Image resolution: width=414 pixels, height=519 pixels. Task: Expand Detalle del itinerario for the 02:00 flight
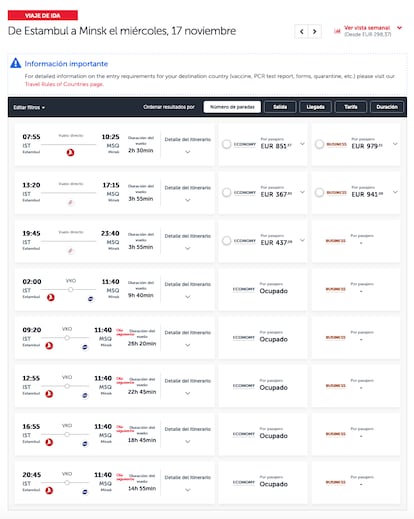coord(188,297)
